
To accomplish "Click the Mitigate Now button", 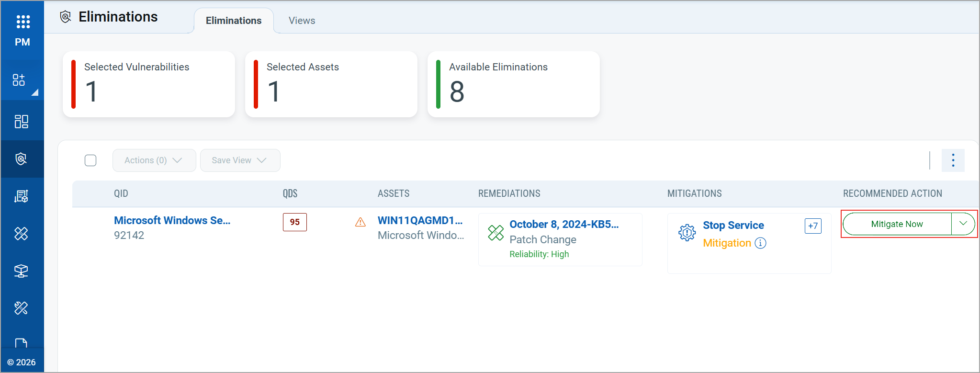I will click(897, 224).
